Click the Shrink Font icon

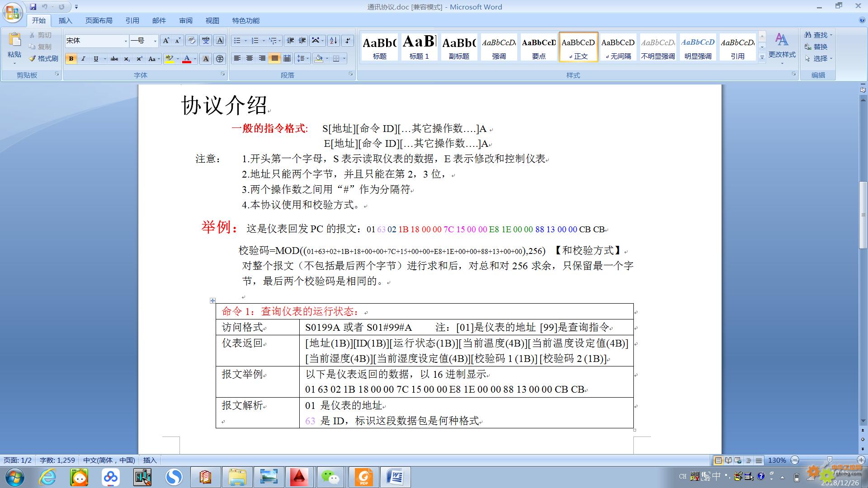point(178,41)
